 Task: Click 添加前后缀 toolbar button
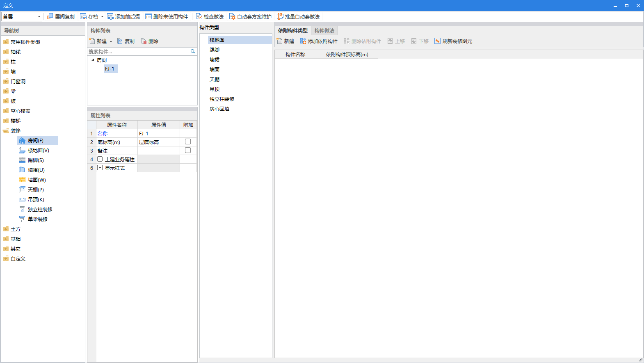point(123,16)
